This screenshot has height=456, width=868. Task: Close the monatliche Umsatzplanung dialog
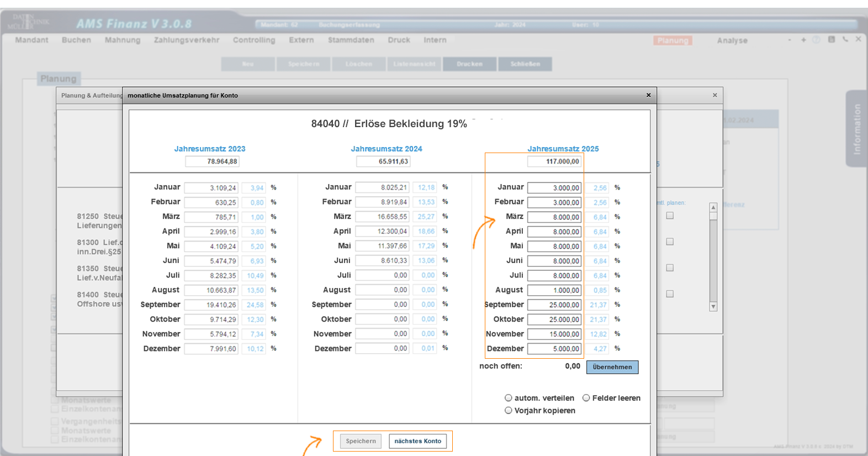pos(648,95)
